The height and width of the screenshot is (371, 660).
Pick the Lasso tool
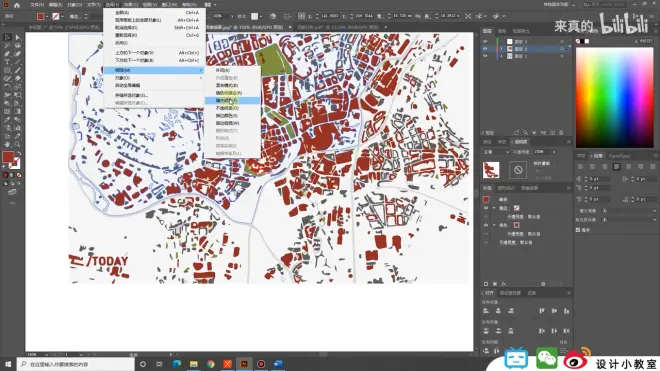pyautogui.click(x=17, y=45)
